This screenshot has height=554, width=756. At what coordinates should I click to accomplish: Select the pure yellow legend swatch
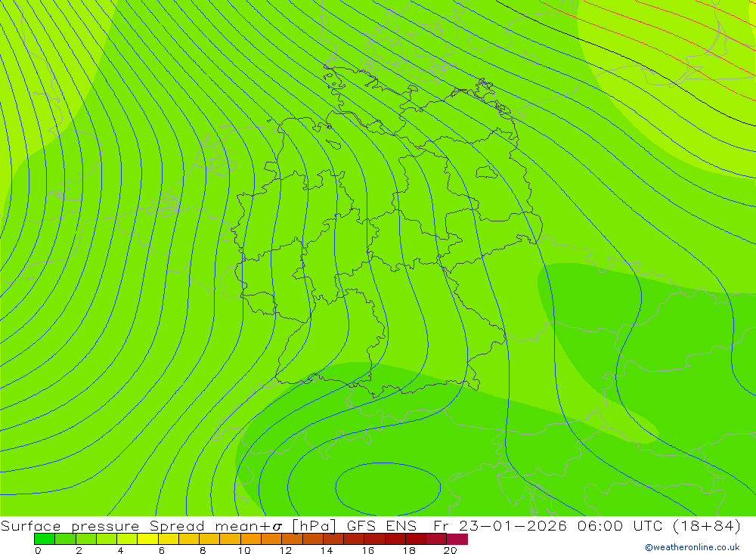pyautogui.click(x=147, y=539)
